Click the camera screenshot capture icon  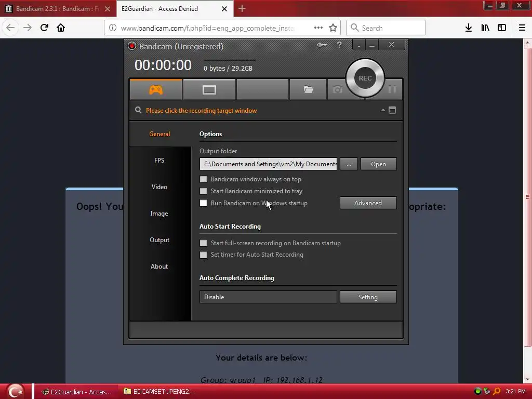[337, 89]
